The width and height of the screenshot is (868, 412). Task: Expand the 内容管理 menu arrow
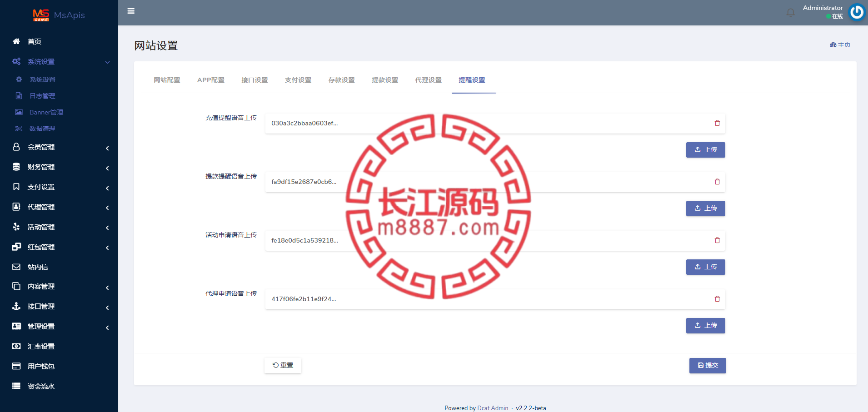pyautogui.click(x=107, y=288)
